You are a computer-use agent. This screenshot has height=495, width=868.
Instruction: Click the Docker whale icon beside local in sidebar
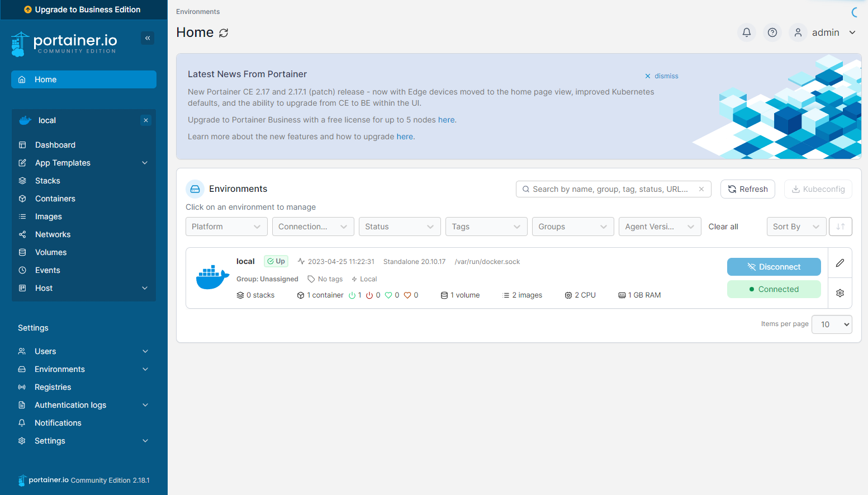tap(25, 120)
